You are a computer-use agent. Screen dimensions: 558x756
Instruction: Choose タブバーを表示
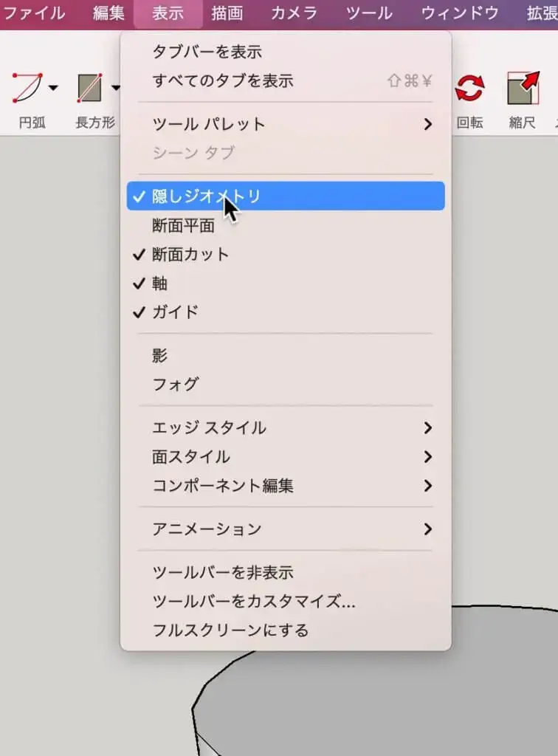click(x=286, y=51)
